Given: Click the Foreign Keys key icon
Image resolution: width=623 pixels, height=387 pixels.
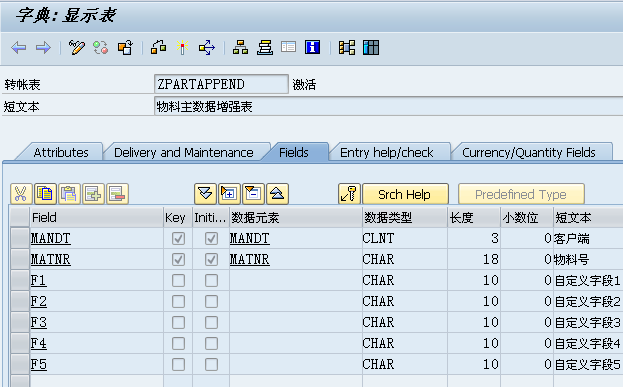Looking at the screenshot, I should coord(349,194).
